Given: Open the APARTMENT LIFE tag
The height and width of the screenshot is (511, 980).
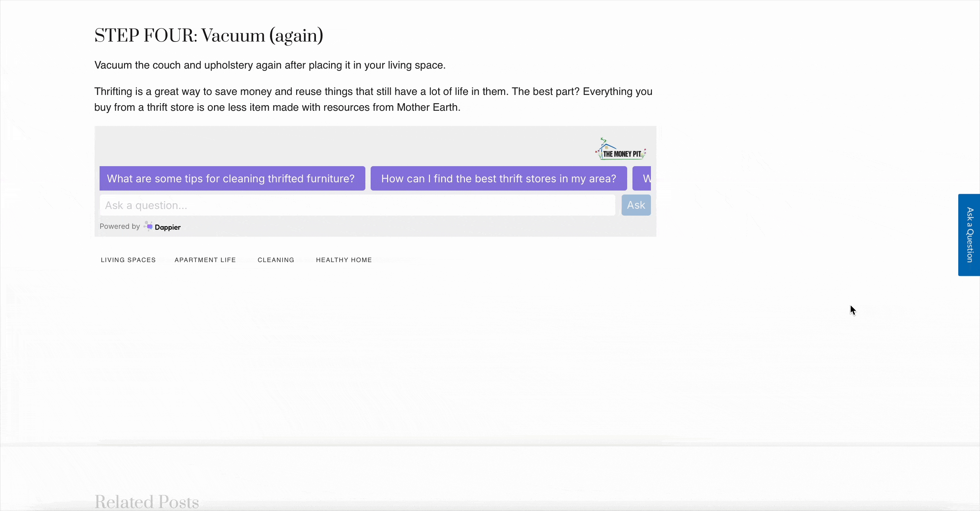Looking at the screenshot, I should click(205, 260).
